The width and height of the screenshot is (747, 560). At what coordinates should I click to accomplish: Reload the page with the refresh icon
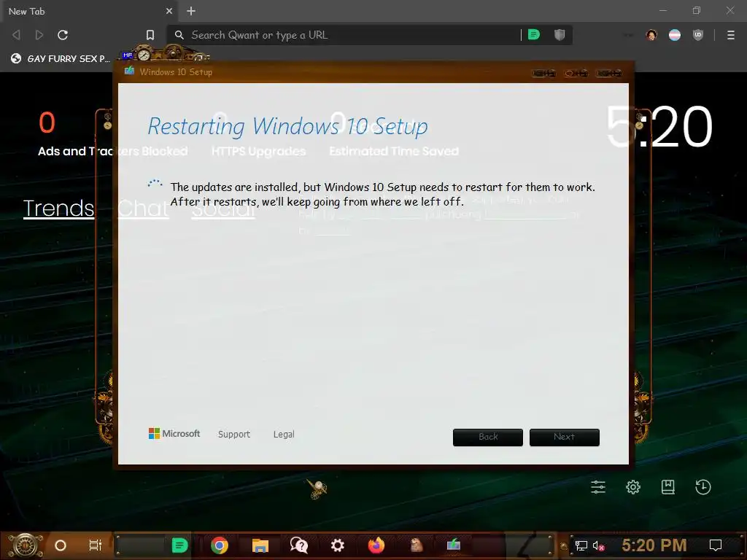click(x=63, y=35)
